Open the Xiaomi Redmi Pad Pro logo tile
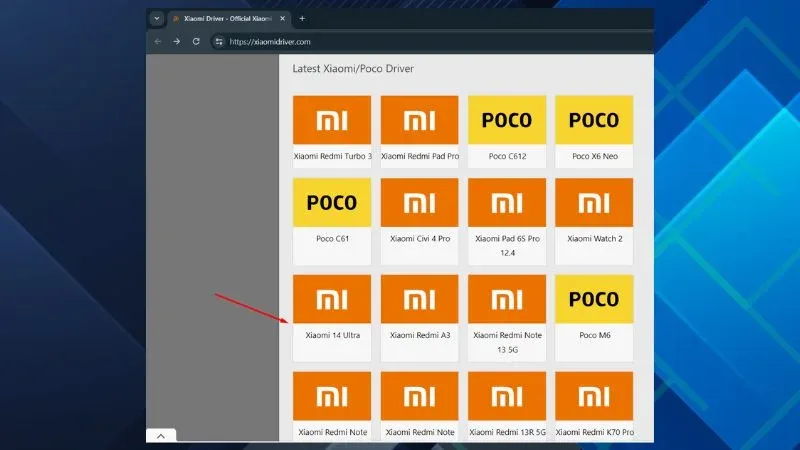This screenshot has width=800, height=450. click(x=419, y=120)
